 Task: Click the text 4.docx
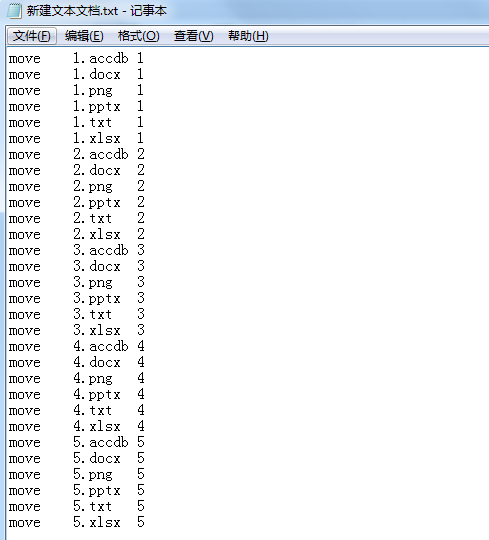pos(97,363)
